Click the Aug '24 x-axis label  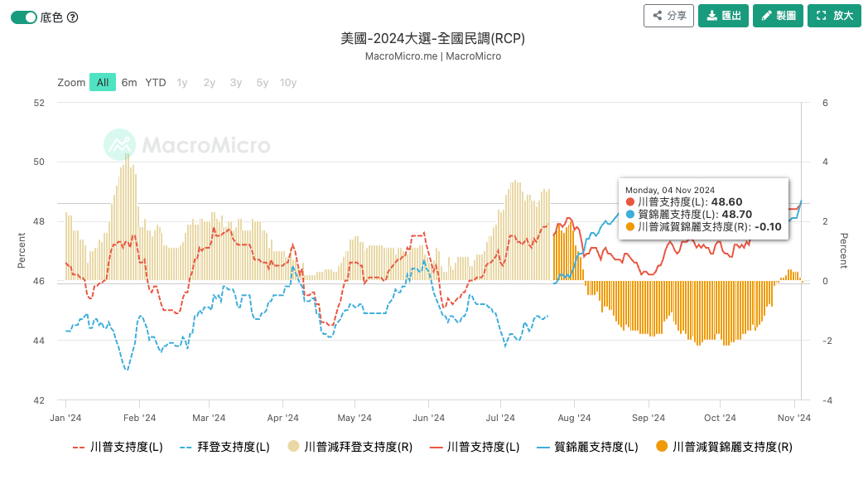(x=574, y=418)
